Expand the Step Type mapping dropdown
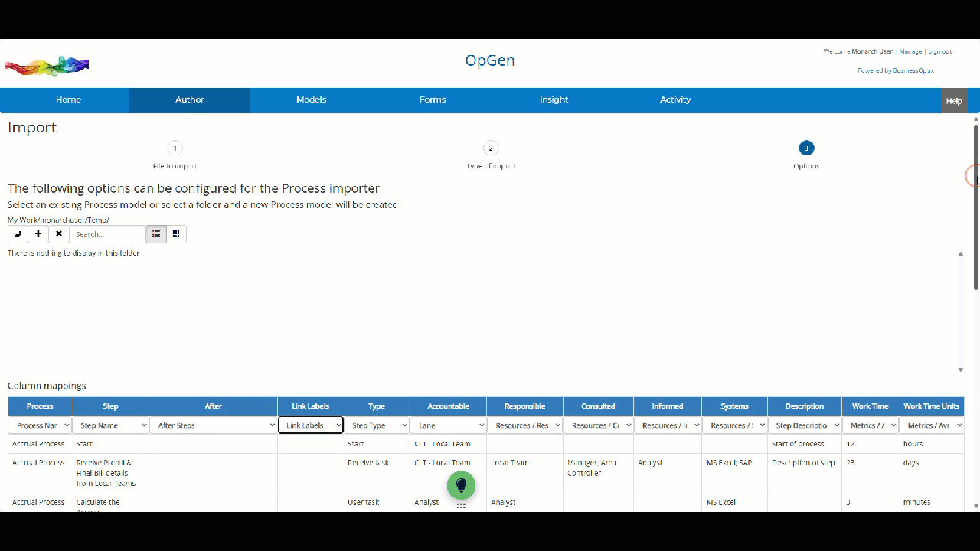Viewport: 980px width, 551px height. click(376, 425)
